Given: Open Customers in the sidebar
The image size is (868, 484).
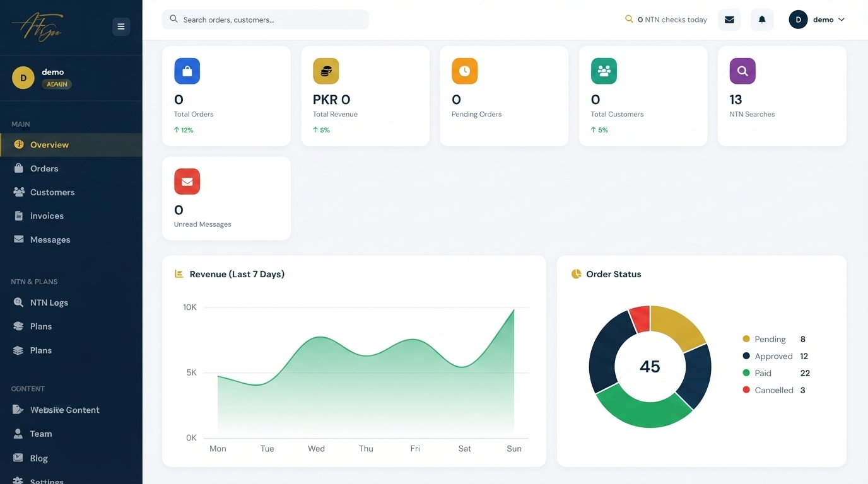Looking at the screenshot, I should [x=71, y=192].
